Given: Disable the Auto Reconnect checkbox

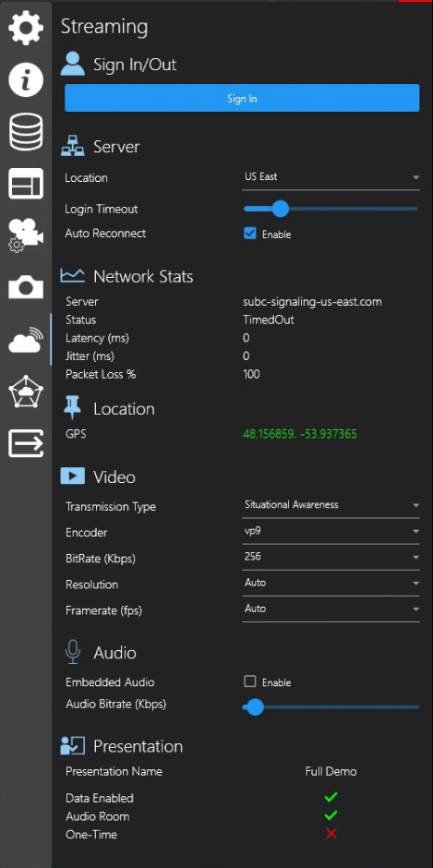Looking at the screenshot, I should (x=249, y=234).
